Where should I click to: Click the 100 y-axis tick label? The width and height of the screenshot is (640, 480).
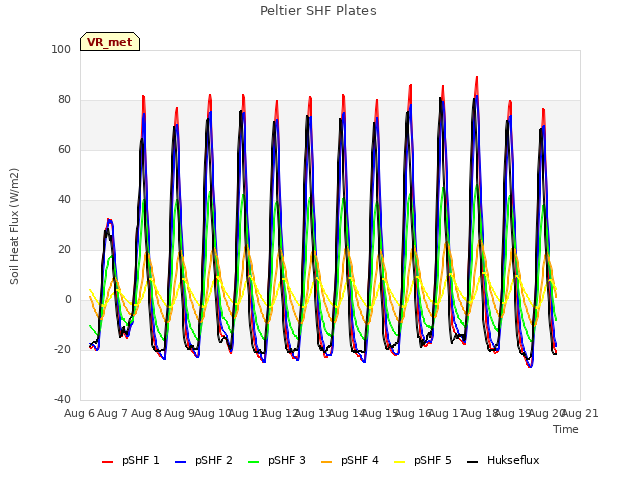61,49
